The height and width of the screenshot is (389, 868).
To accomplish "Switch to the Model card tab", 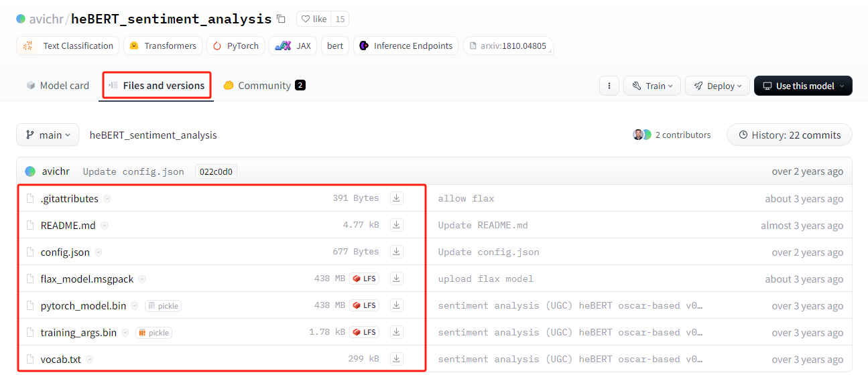I will coord(58,86).
